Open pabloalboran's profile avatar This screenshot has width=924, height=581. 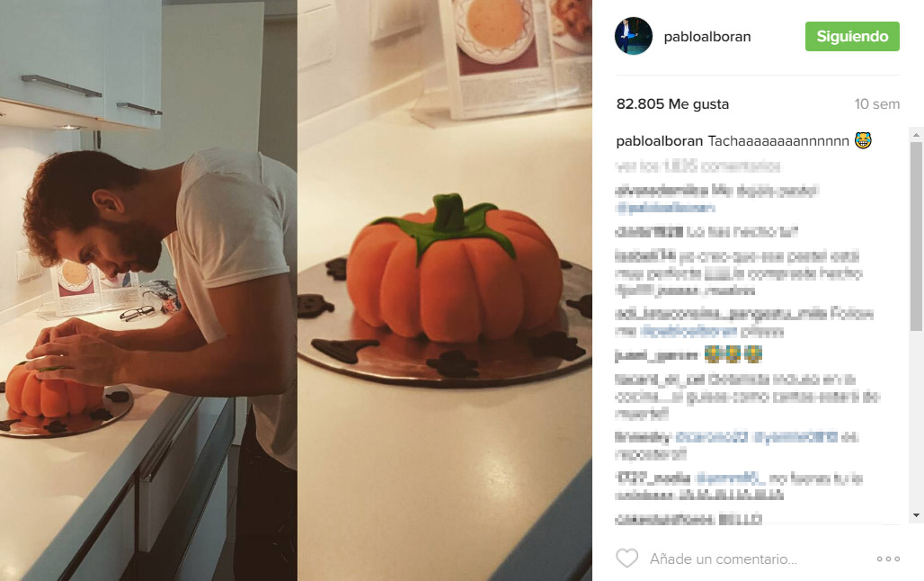[634, 36]
